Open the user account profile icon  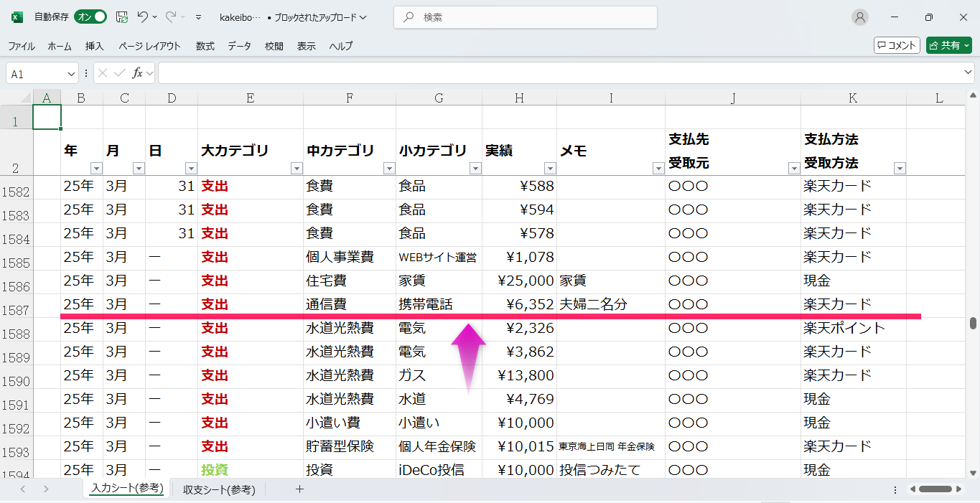pyautogui.click(x=859, y=17)
